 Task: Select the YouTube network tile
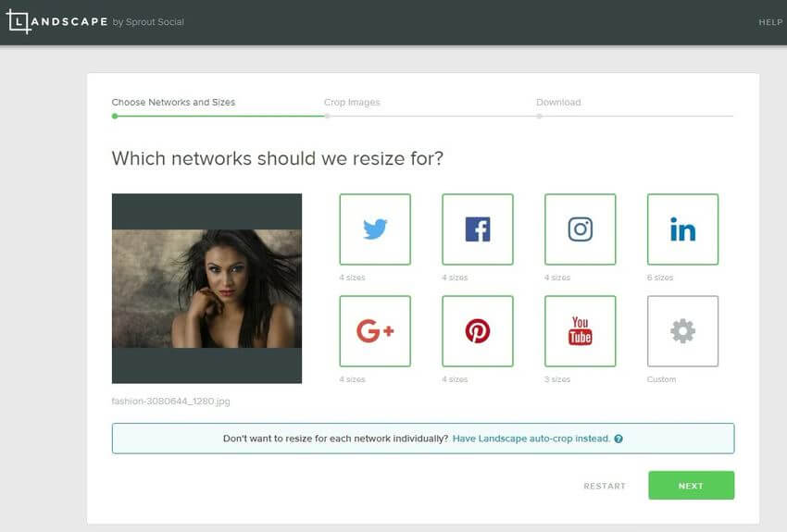(x=581, y=331)
